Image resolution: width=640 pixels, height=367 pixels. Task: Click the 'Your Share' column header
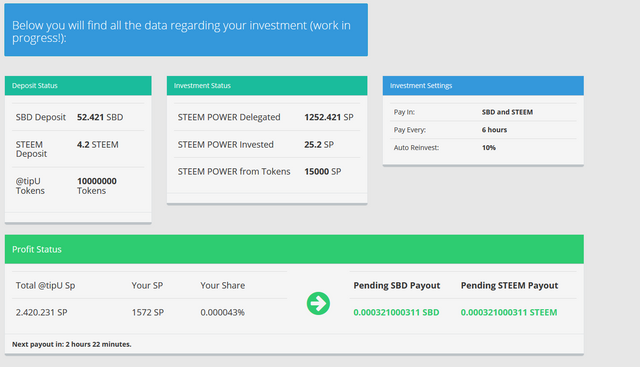[222, 285]
